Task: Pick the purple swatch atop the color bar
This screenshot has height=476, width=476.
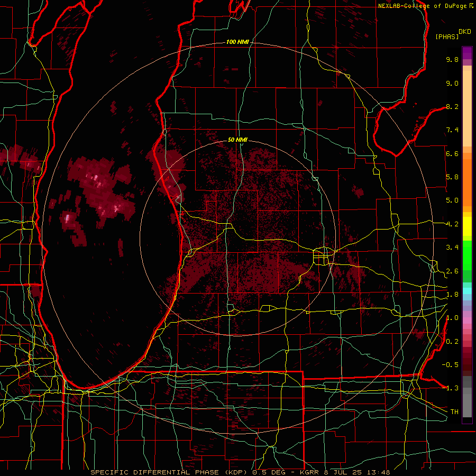Action: coord(467,53)
